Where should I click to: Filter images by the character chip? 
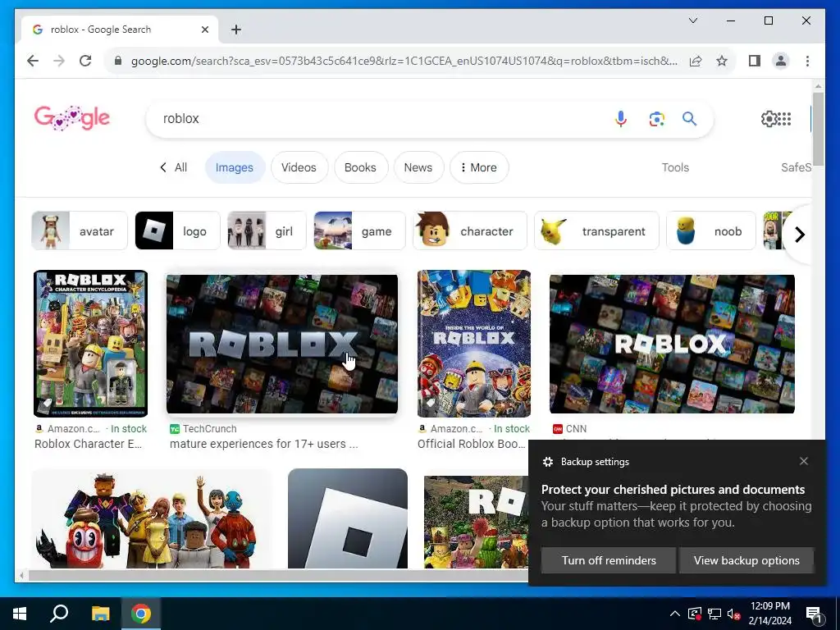[470, 231]
